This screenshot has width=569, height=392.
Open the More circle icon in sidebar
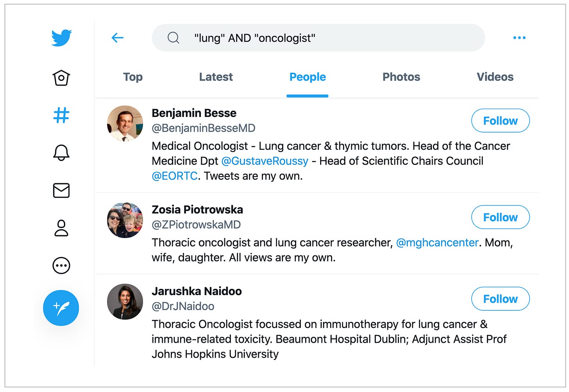61,265
